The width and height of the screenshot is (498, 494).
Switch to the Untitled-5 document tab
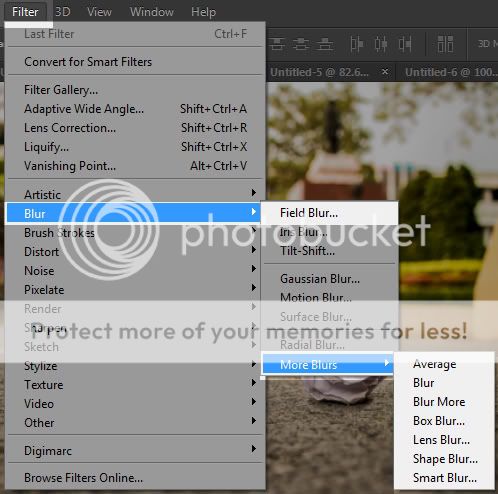(319, 72)
